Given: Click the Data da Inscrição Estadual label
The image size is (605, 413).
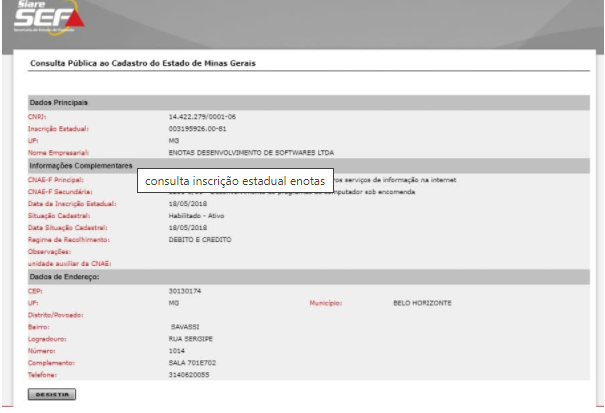Looking at the screenshot, I should (x=73, y=203).
